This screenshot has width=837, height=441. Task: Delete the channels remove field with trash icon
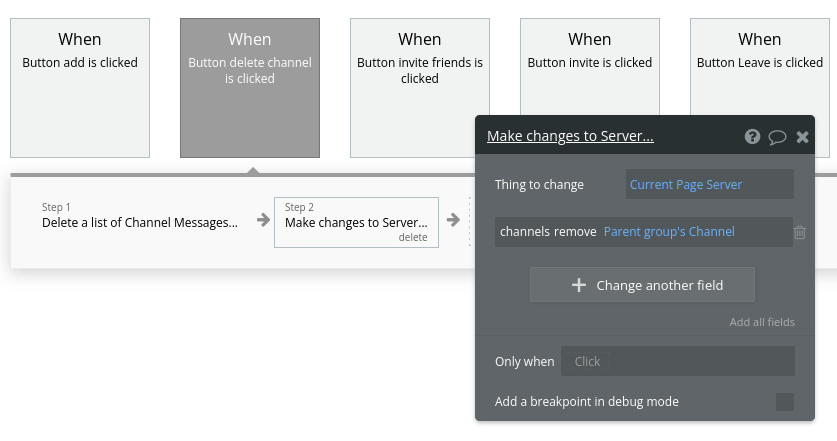(800, 232)
